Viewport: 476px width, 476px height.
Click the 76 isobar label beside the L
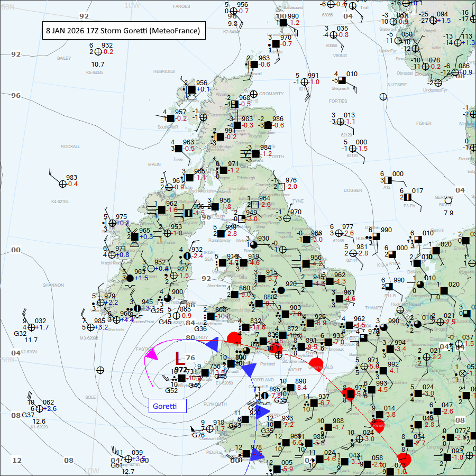190,359
